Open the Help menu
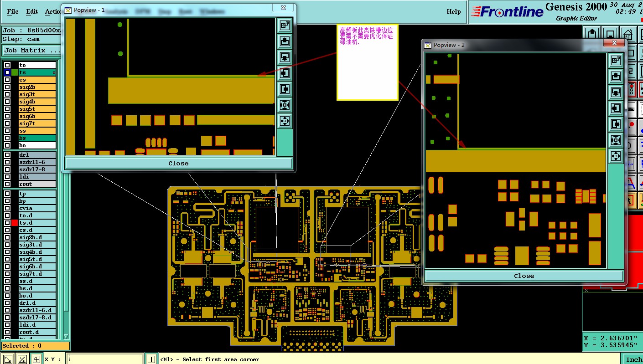643x364 pixels. click(453, 11)
